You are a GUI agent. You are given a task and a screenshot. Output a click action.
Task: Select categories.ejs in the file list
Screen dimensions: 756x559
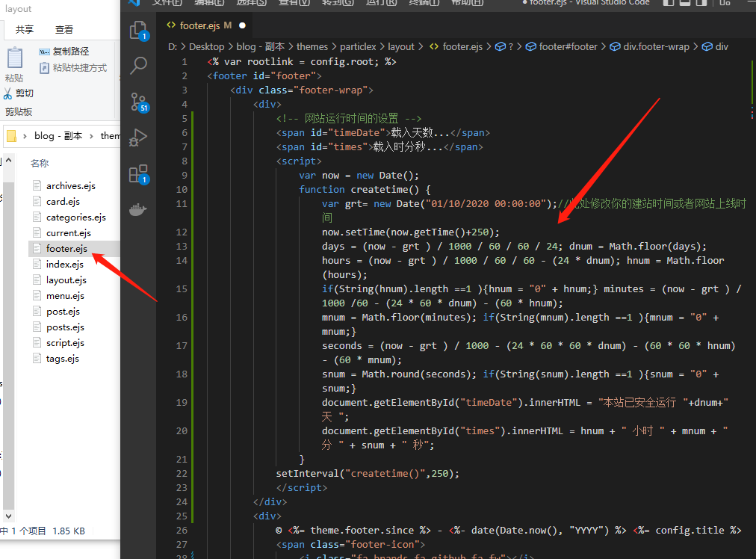75,217
